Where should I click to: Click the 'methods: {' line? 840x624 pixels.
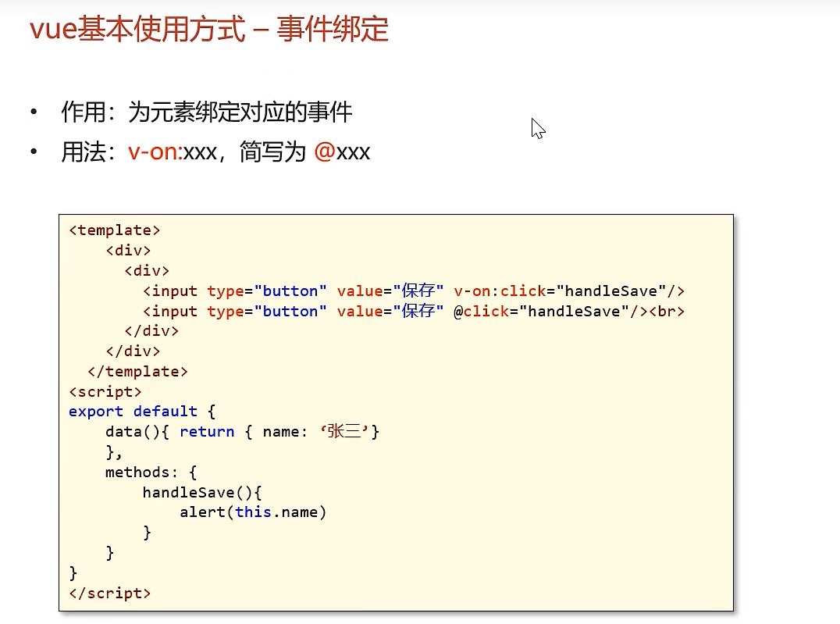(151, 472)
